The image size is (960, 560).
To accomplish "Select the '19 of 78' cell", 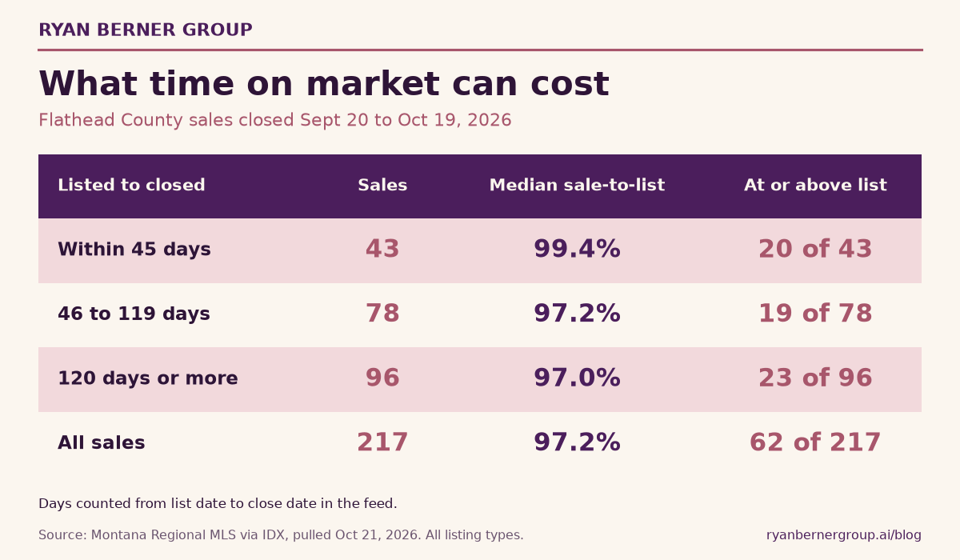I will 815,314.
